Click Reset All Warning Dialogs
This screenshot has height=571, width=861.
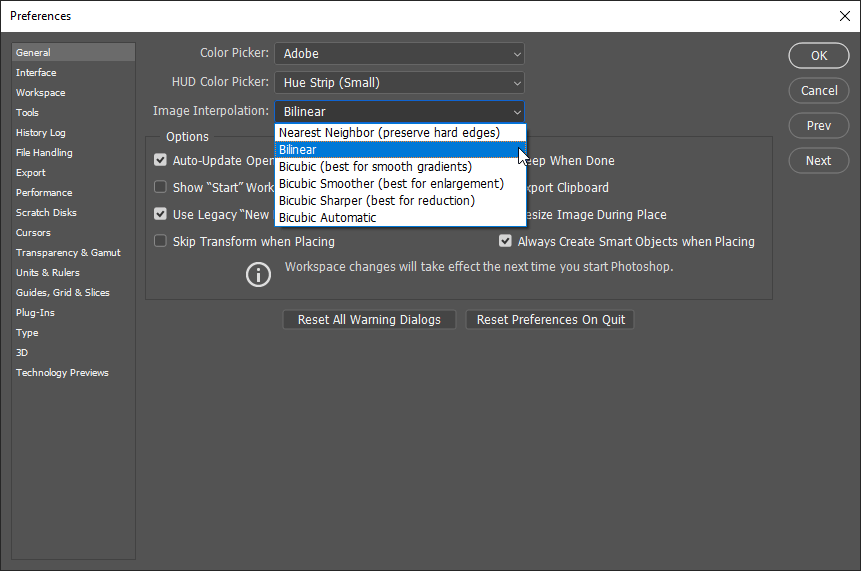(369, 320)
